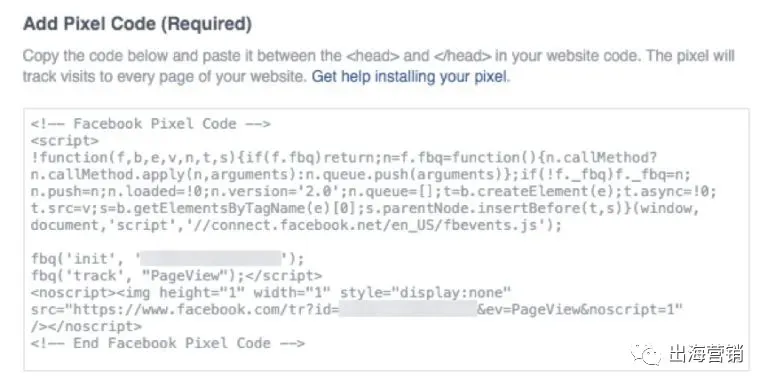Click the n.version='2.0' code line

pos(373,192)
